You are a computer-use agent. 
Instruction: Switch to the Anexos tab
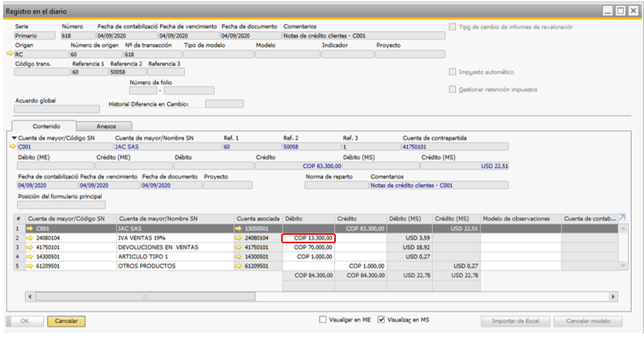(x=106, y=125)
